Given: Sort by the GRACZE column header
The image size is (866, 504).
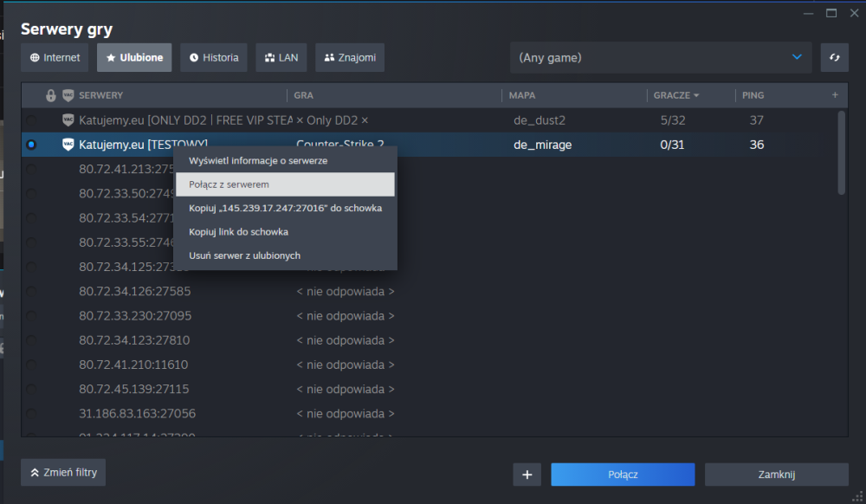Looking at the screenshot, I should [675, 95].
